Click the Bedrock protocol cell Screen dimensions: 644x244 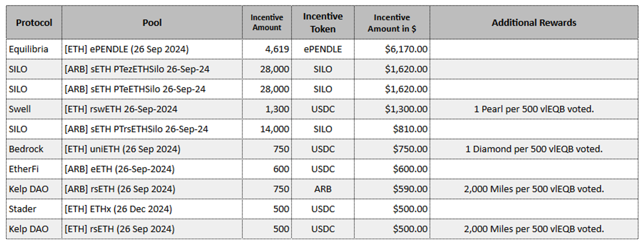click(26, 149)
